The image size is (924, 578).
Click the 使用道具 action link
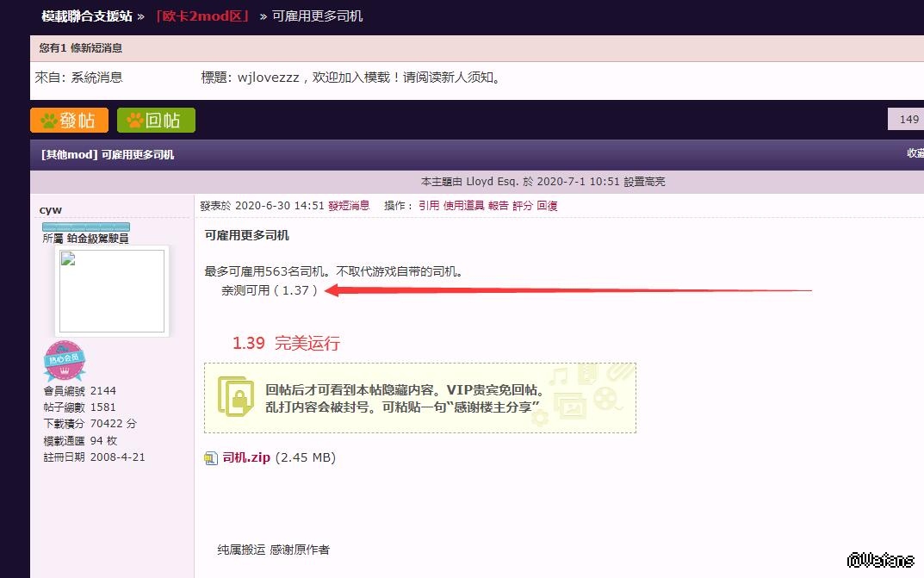click(x=464, y=205)
